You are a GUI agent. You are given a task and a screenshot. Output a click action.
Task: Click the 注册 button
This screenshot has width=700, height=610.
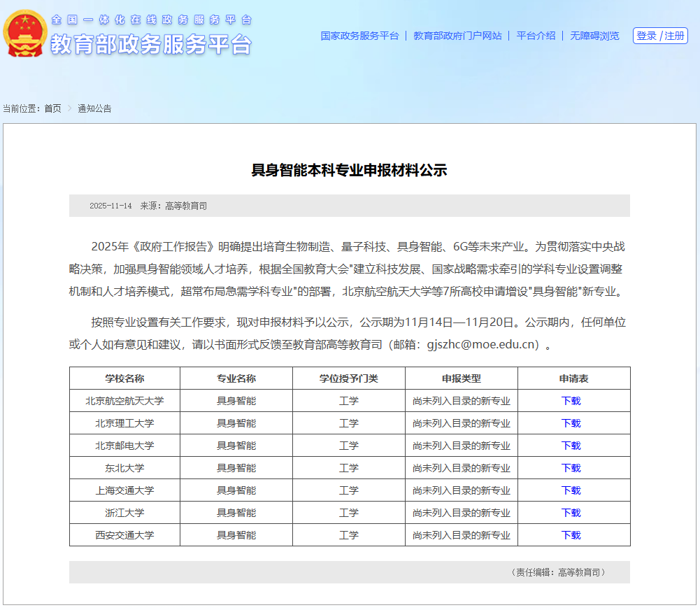(x=673, y=36)
